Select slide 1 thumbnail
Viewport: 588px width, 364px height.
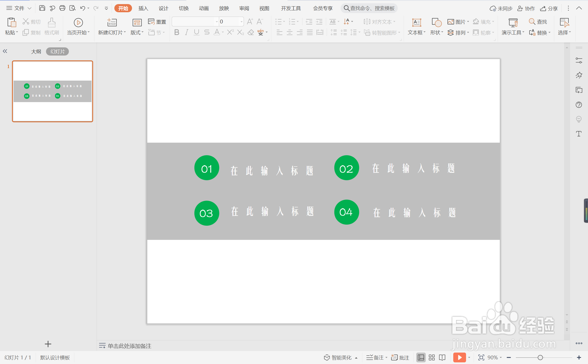point(53,91)
